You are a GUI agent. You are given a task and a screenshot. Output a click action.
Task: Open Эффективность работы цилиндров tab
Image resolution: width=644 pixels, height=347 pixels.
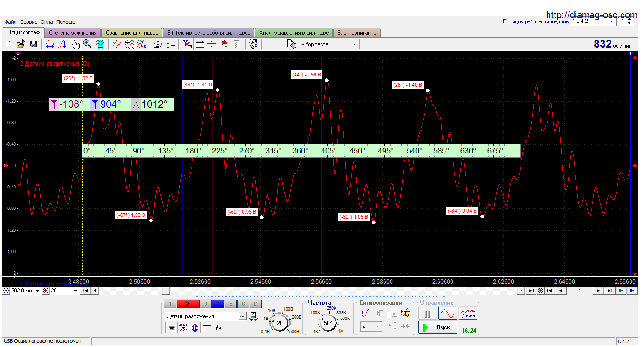click(x=208, y=33)
